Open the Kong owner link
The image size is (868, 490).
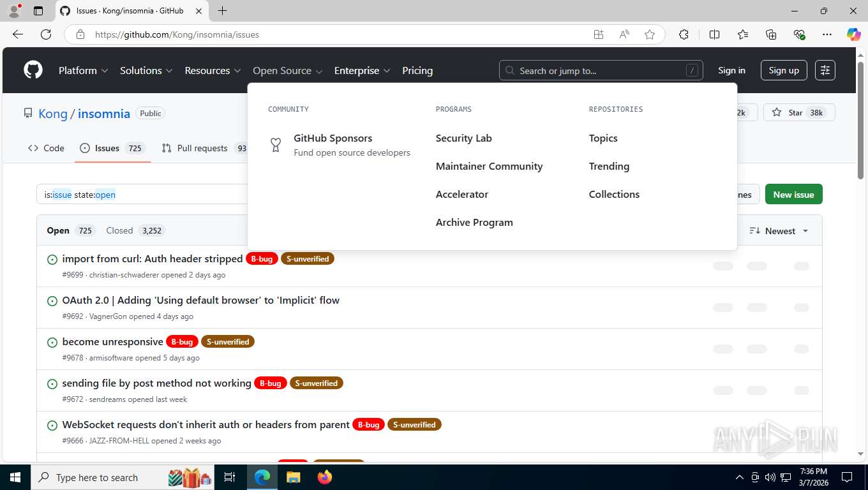[53, 114]
